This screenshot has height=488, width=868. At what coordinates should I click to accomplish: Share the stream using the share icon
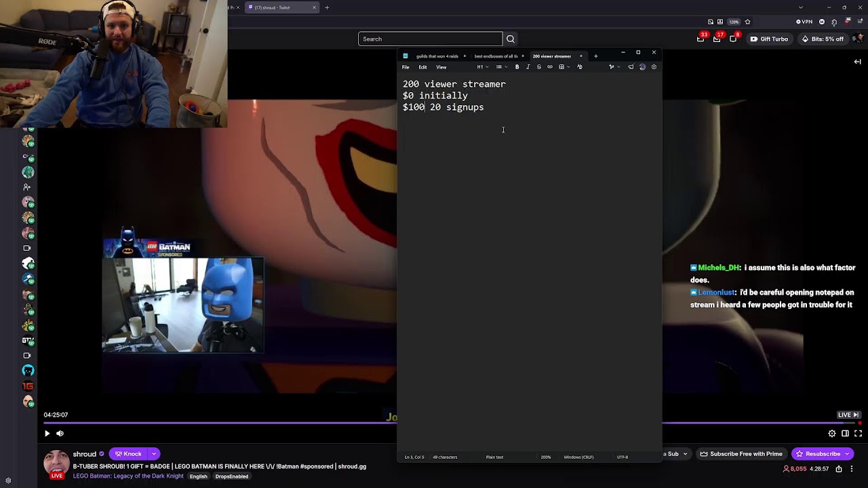click(839, 469)
